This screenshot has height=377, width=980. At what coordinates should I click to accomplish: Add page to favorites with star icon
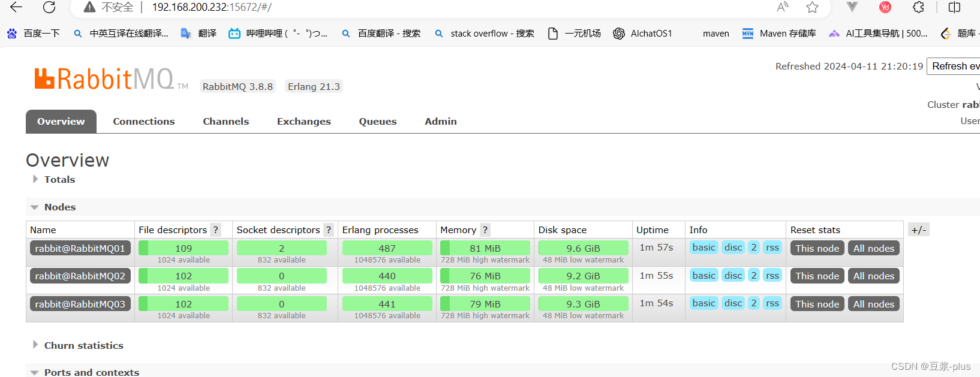coord(812,7)
